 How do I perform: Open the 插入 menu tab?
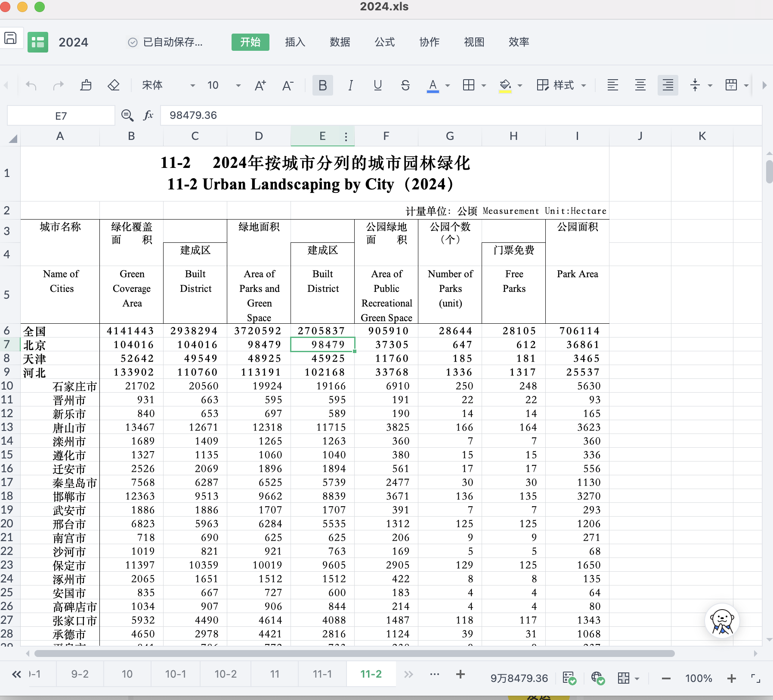click(x=295, y=42)
